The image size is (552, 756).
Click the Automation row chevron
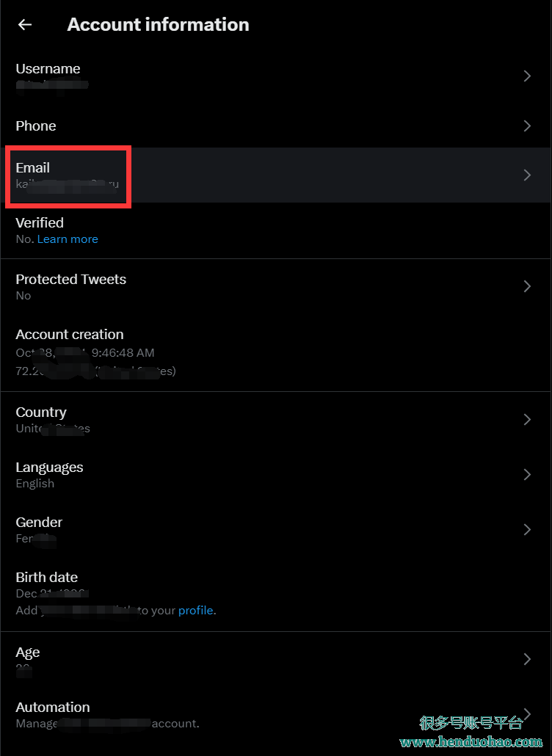[527, 713]
